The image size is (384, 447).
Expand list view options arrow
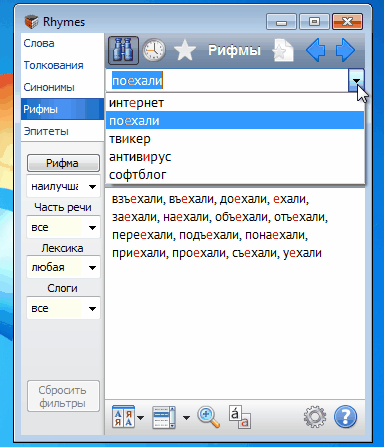tap(186, 417)
